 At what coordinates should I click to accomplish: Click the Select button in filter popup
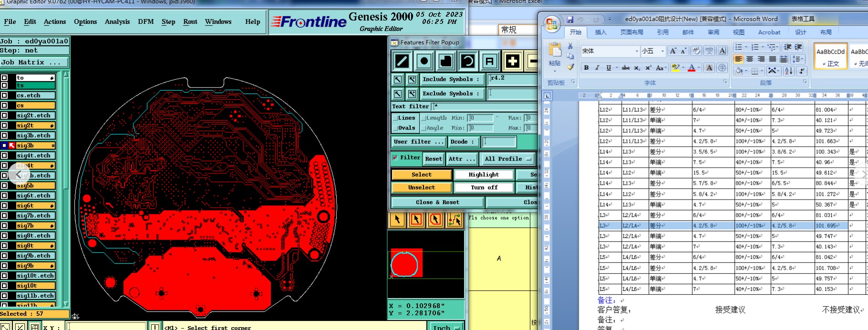click(x=422, y=175)
